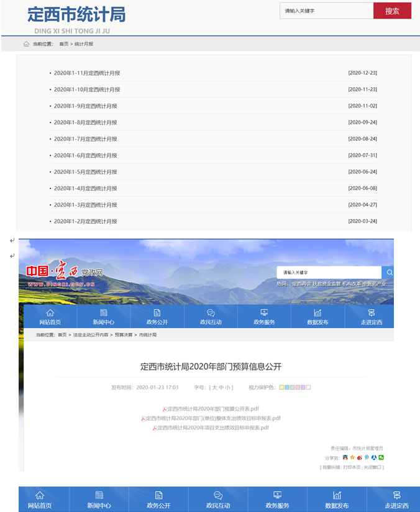Open 2020年1-11月定西统计月报 report link
The image size is (420, 512).
pyautogui.click(x=87, y=73)
